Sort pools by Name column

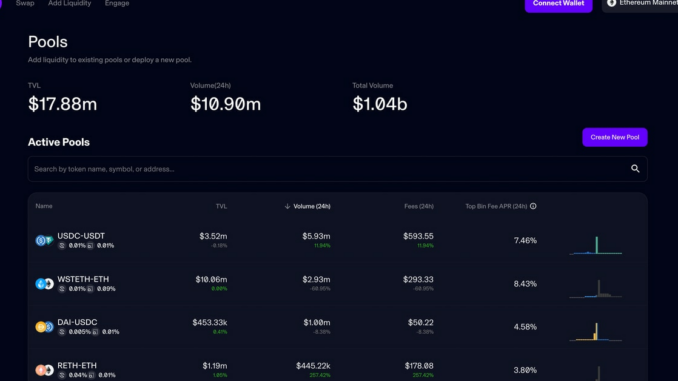point(44,206)
